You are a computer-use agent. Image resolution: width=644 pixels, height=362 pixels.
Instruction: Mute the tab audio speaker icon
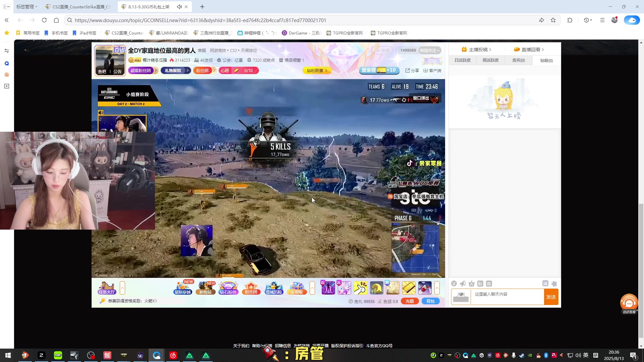[x=179, y=7]
